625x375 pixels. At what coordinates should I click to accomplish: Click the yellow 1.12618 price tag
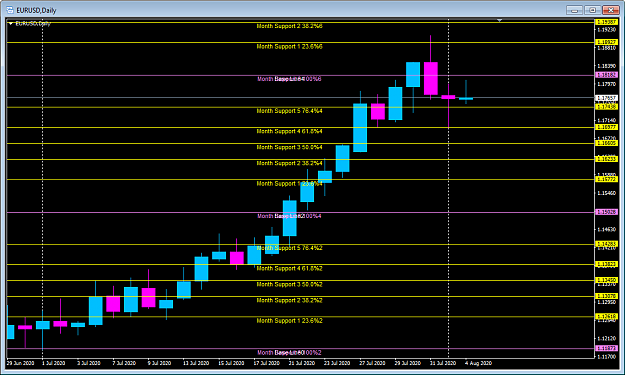coord(606,316)
